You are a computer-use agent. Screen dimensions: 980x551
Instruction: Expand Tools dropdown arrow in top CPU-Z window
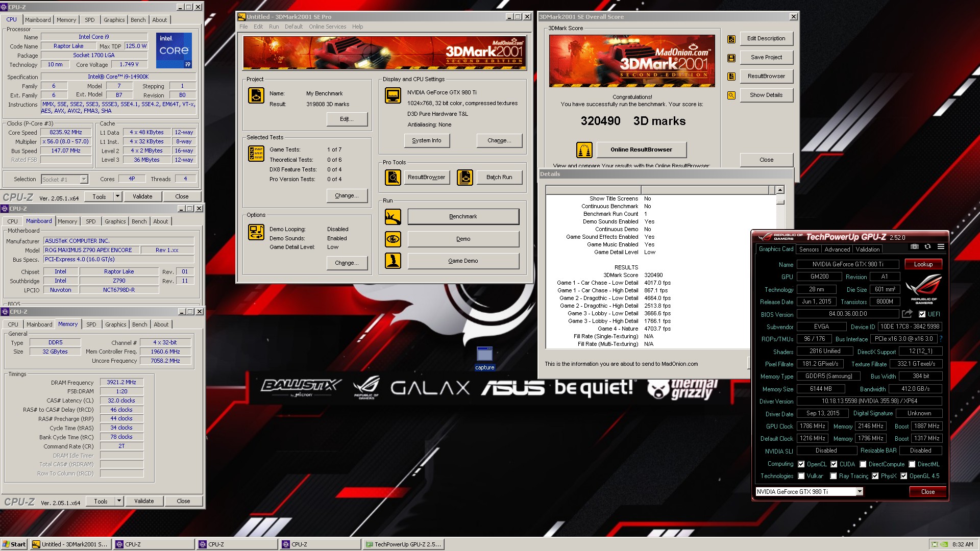pos(117,196)
